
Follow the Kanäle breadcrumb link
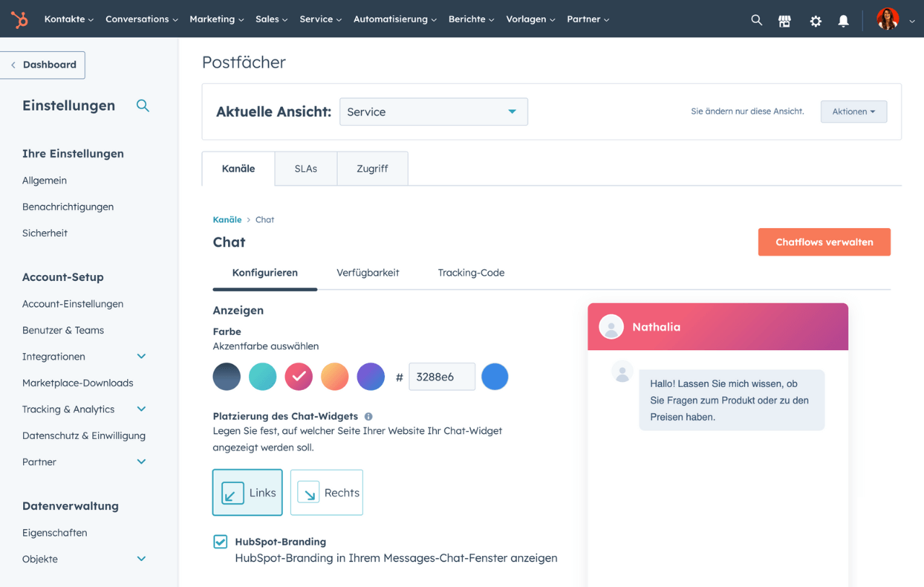point(227,219)
